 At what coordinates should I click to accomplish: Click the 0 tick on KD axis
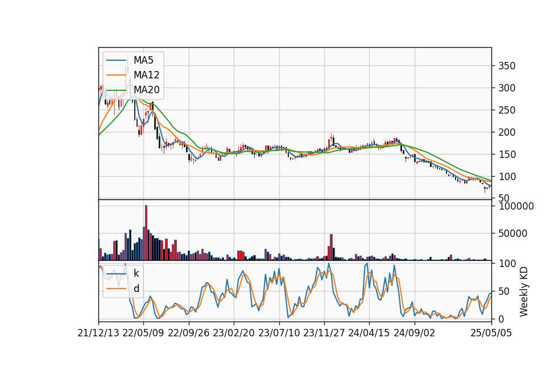pyautogui.click(x=502, y=319)
